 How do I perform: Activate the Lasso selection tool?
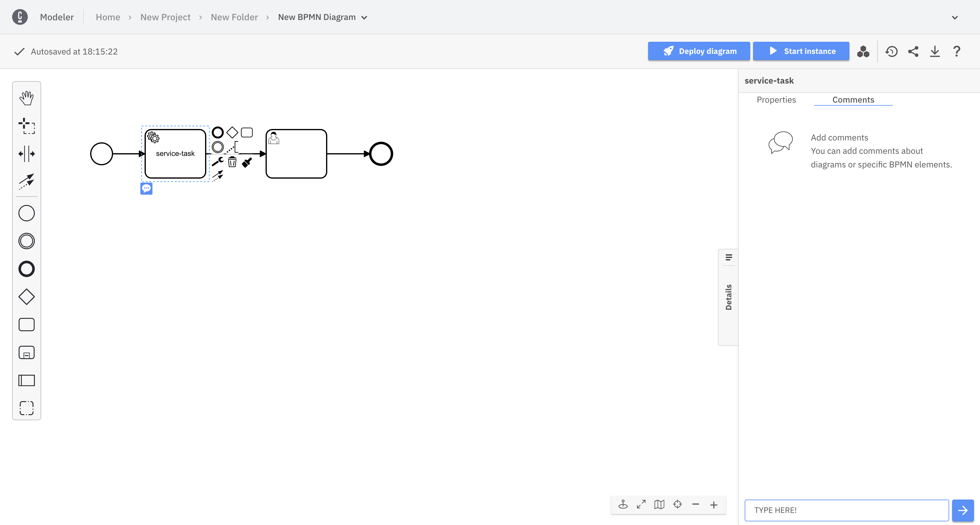26,126
